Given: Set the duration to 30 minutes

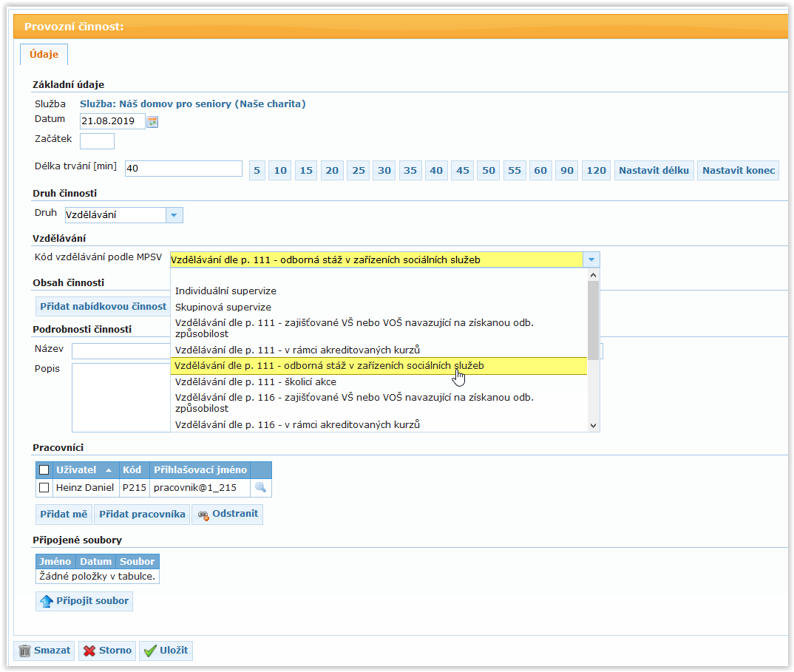Looking at the screenshot, I should point(384,171).
